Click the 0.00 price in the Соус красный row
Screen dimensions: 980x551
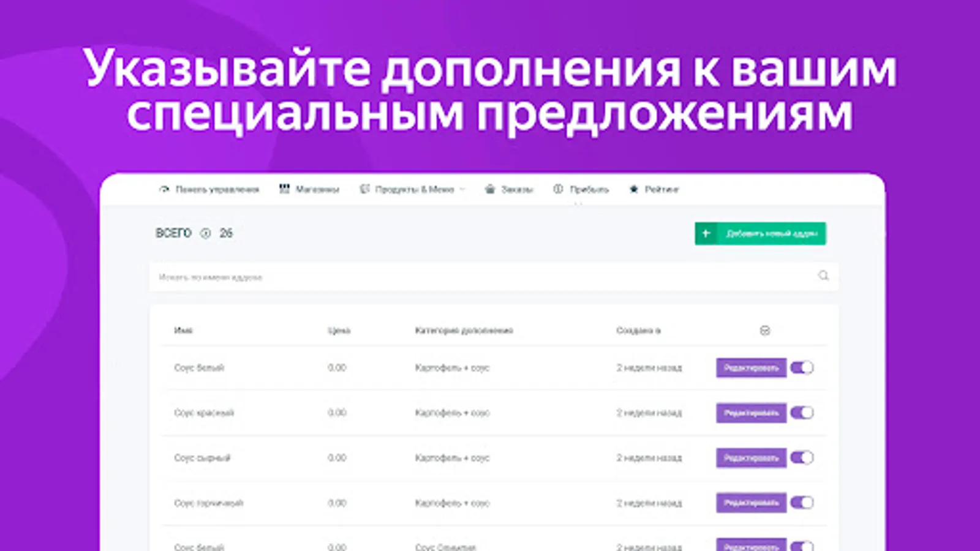pos(337,413)
